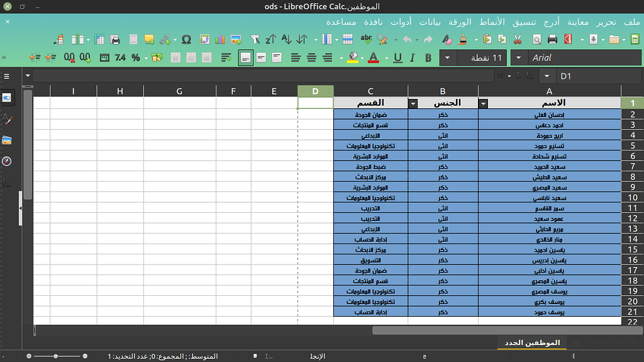Click the Print icon in the toolbar
This screenshot has width=644, height=362.
552,39
